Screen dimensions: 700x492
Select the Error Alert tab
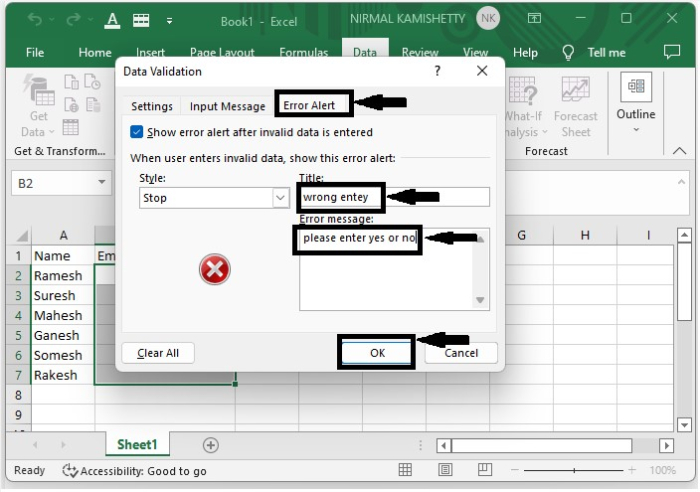tap(309, 105)
